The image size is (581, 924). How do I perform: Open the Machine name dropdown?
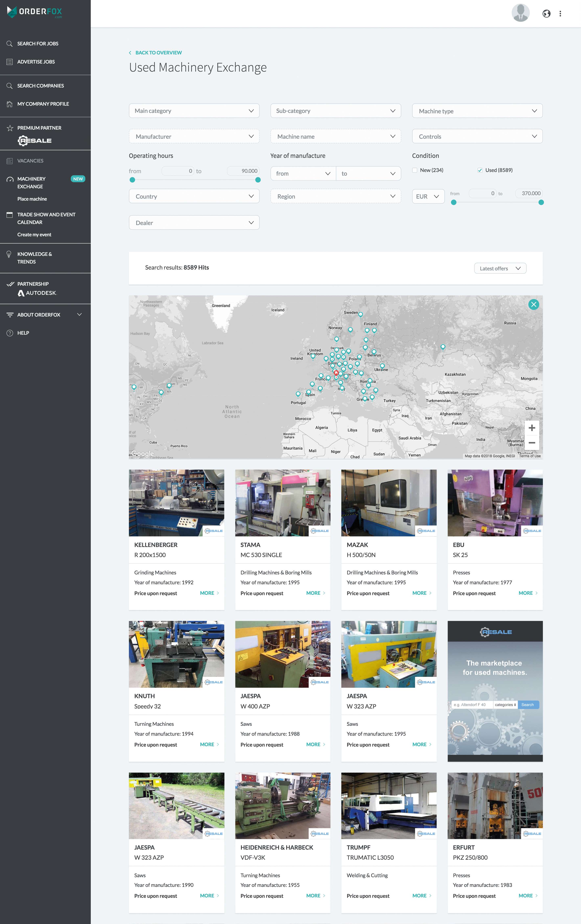coord(336,137)
